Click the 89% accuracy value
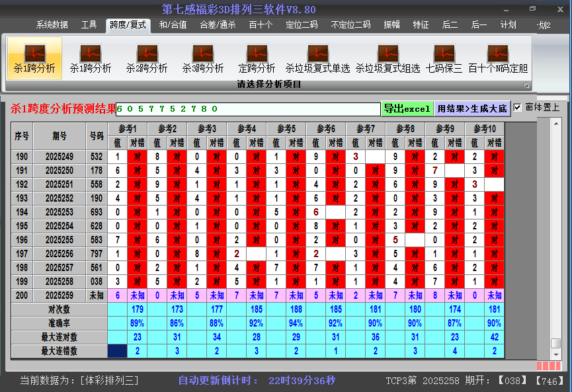572x392 pixels. pyautogui.click(x=137, y=323)
